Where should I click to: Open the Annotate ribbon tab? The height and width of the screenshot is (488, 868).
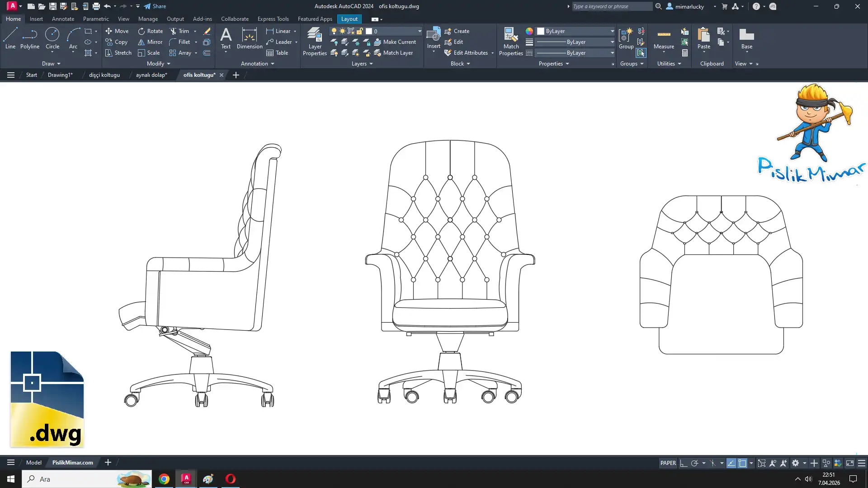coord(63,19)
